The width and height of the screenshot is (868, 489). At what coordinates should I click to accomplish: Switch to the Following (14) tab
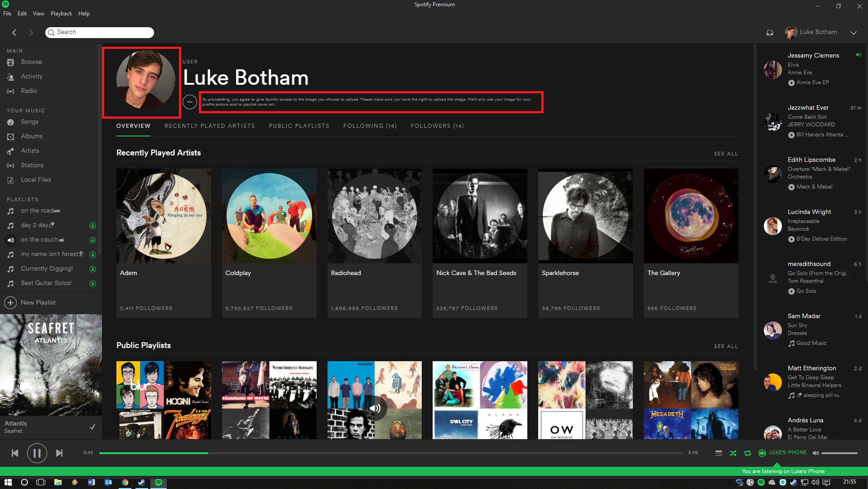370,126
